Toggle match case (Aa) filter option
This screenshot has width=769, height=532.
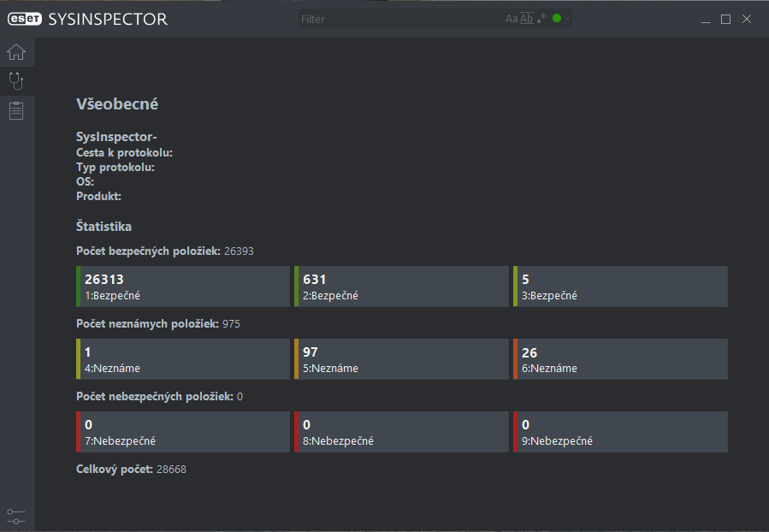[x=511, y=19]
